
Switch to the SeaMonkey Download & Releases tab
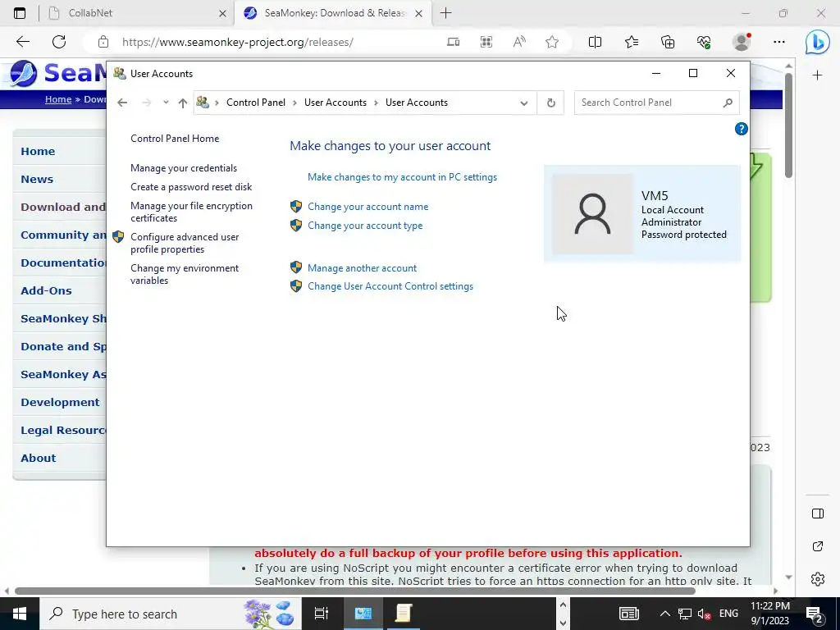pos(331,13)
